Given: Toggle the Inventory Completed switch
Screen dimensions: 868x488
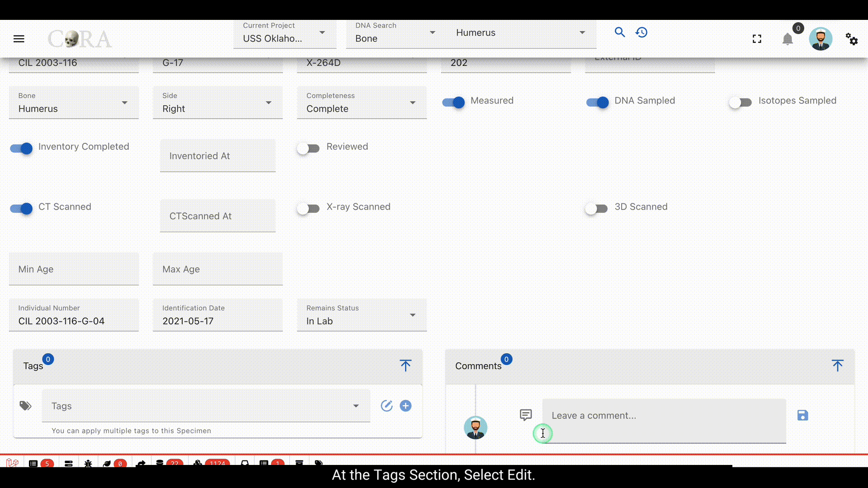Looking at the screenshot, I should pos(21,148).
